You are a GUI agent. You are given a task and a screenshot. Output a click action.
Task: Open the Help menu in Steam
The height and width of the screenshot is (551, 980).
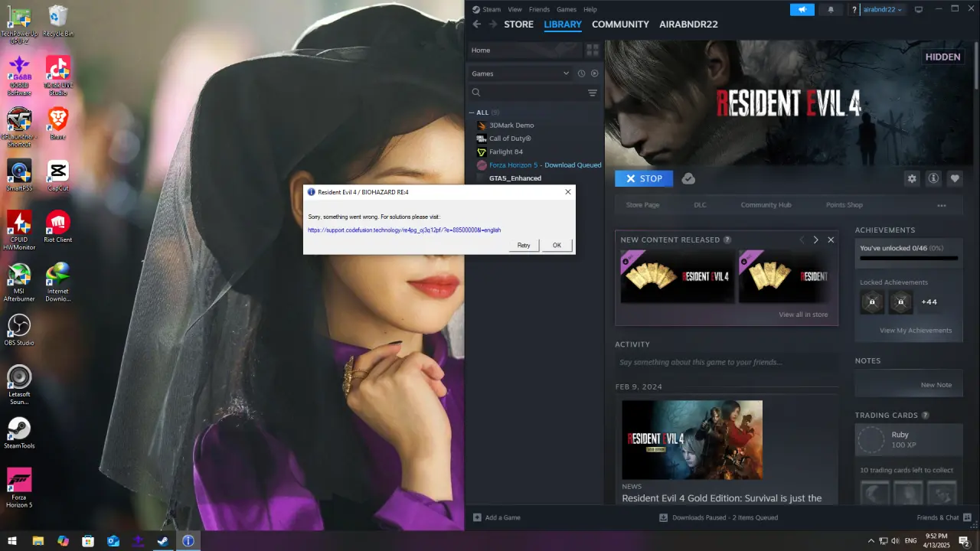pos(590,9)
